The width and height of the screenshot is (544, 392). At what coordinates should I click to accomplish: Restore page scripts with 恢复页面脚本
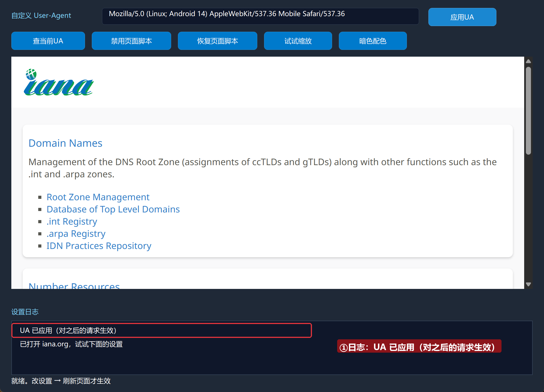click(218, 41)
